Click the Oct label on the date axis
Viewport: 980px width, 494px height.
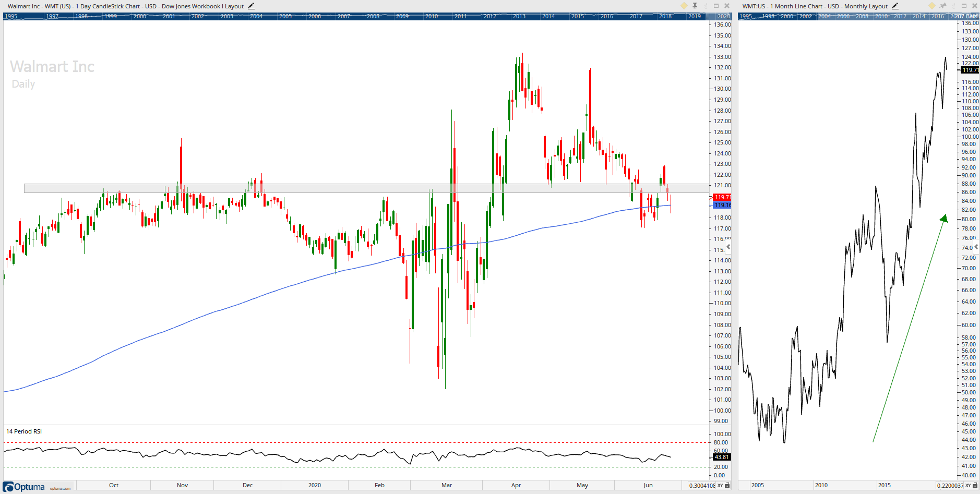114,485
